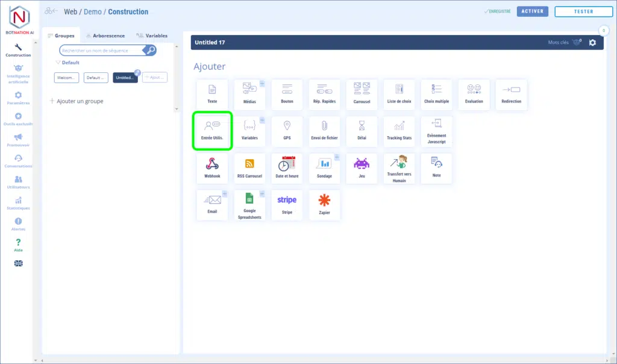Open sequence settings gear icon
The image size is (617, 364).
point(592,43)
